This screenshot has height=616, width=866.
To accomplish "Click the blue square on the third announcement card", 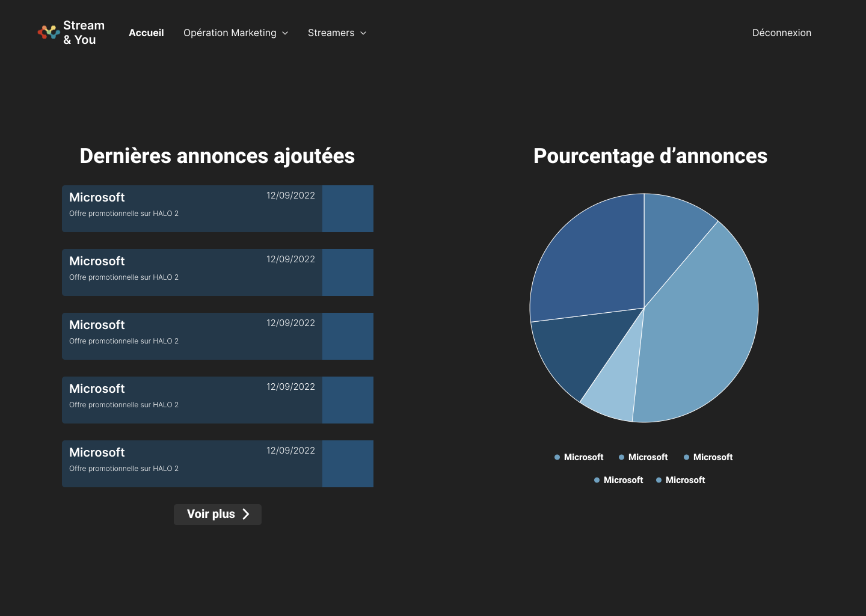I will coord(348,336).
